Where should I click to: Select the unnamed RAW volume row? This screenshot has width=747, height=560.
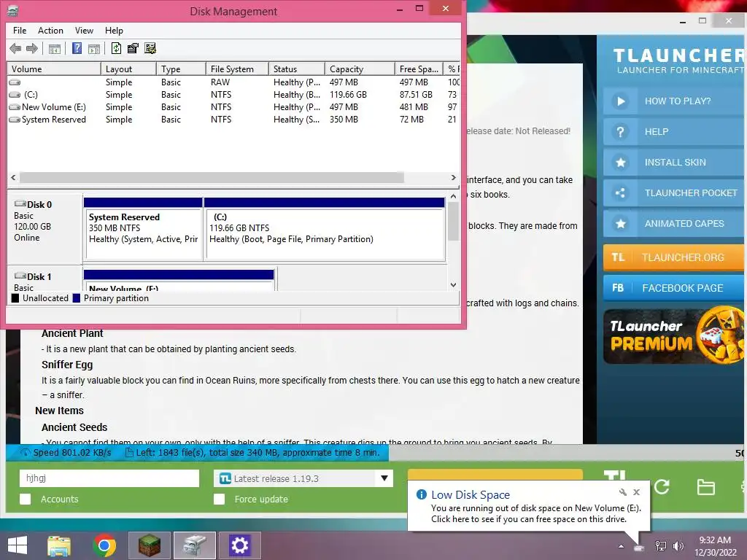pos(233,82)
